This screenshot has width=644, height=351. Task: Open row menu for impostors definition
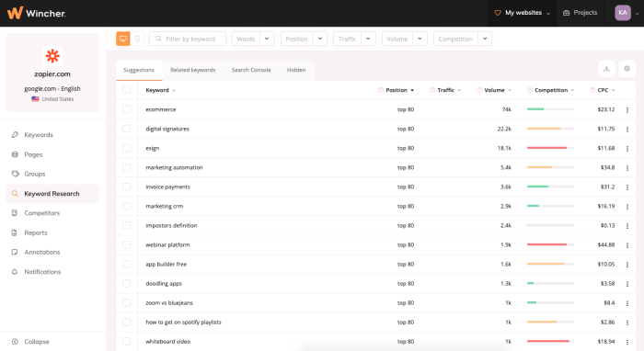(627, 226)
